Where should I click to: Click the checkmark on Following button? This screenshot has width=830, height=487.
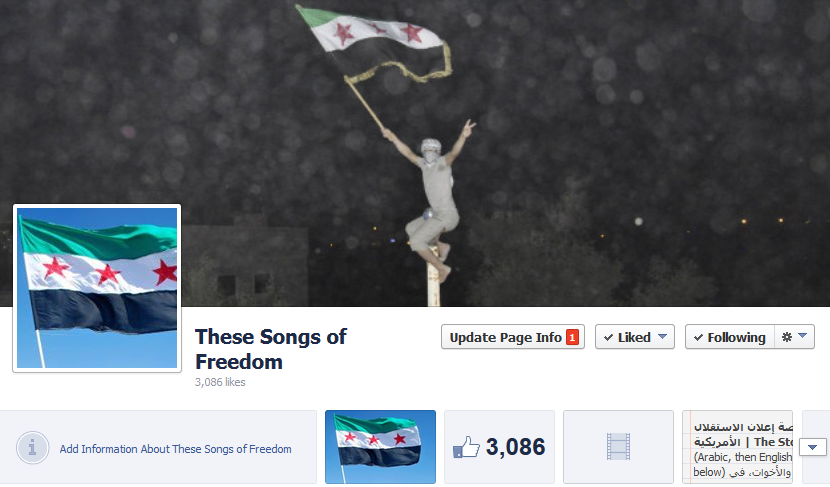(x=698, y=338)
